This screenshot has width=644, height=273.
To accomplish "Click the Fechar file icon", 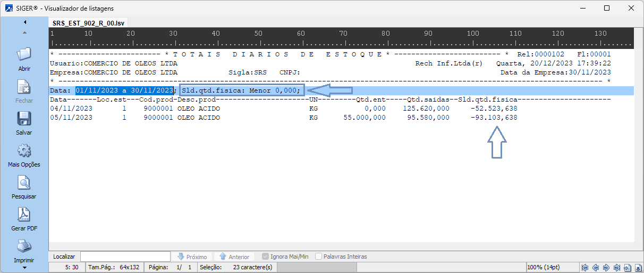I will click(x=24, y=87).
